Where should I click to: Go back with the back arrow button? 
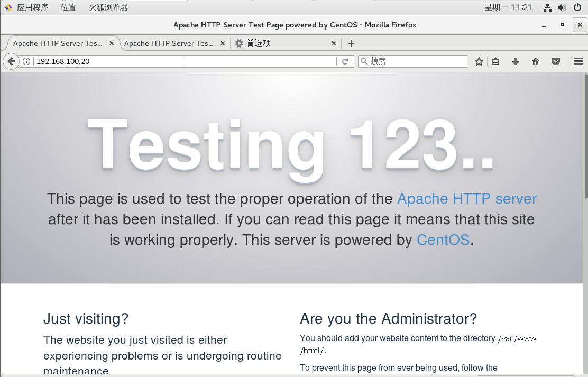click(x=11, y=61)
